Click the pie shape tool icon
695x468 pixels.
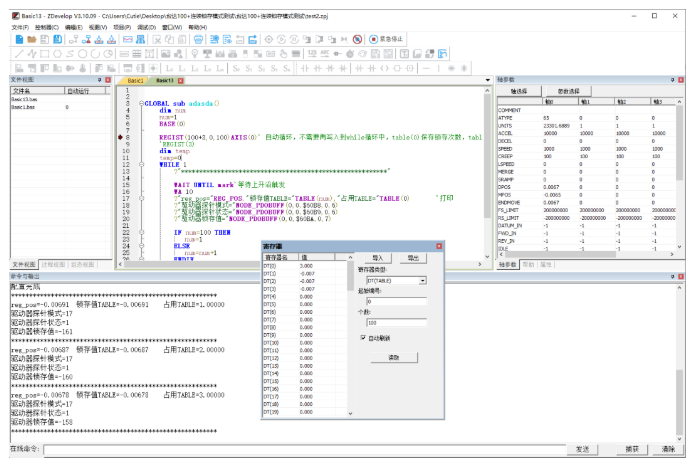pos(108,54)
